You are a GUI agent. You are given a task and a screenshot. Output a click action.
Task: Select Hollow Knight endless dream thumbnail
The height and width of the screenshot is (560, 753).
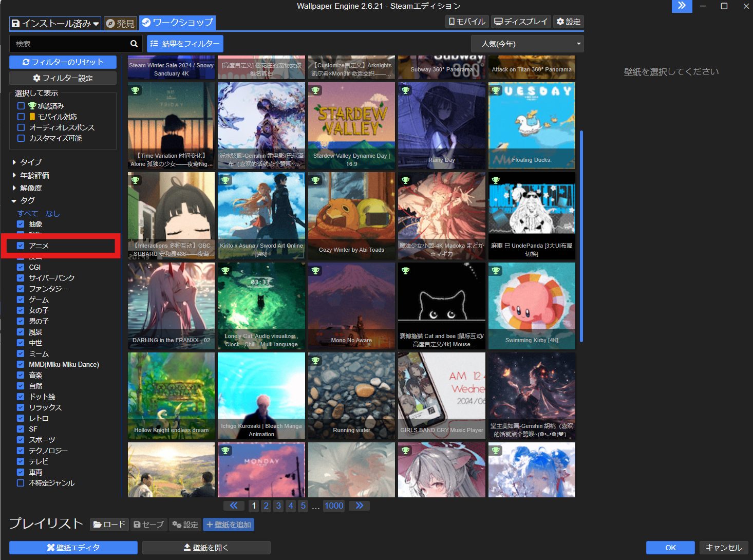tap(171, 396)
